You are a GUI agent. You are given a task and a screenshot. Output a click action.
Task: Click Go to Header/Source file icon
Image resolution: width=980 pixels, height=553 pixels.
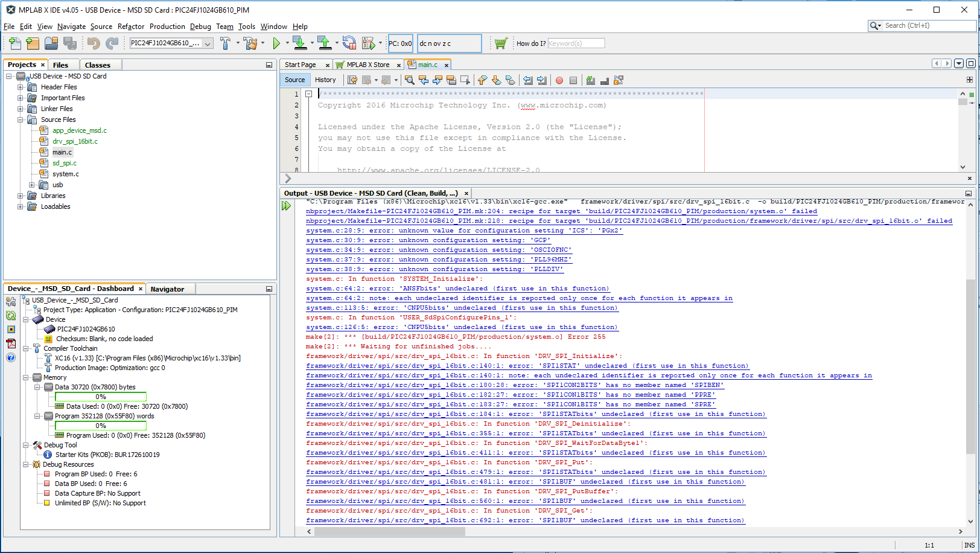(x=619, y=80)
